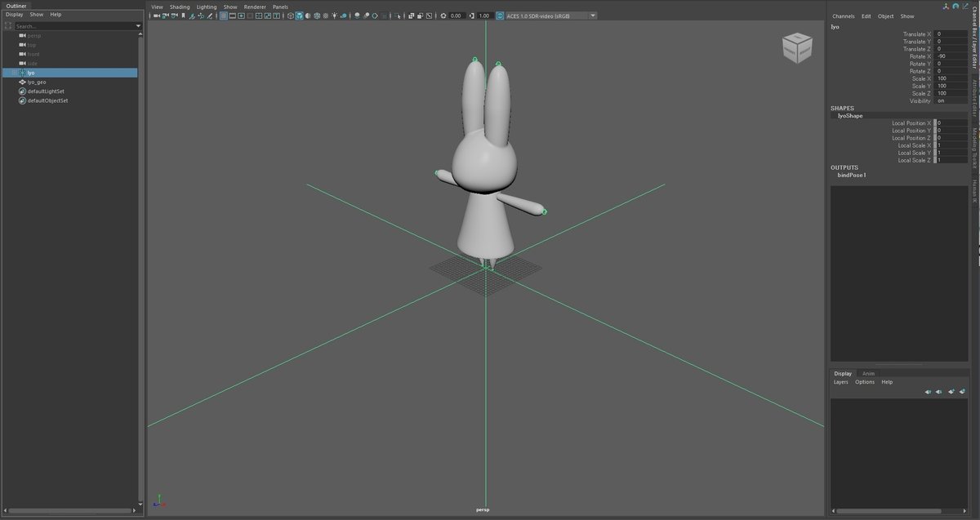The width and height of the screenshot is (980, 520).
Task: Click the Select Camera icon in viewport toolbar
Action: [156, 16]
